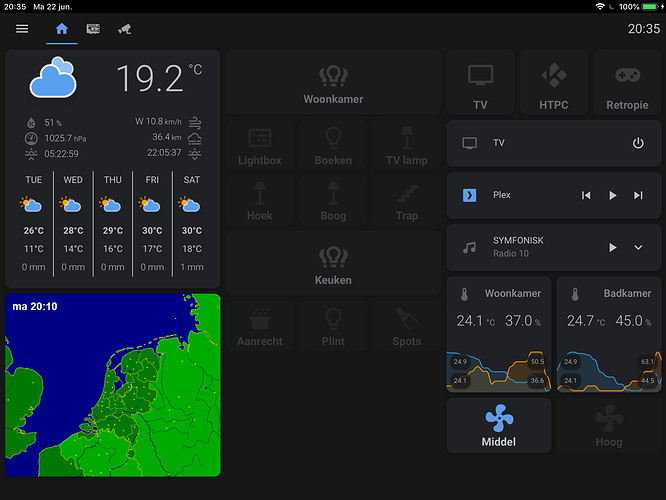Set the fan to Hoog
Image resolution: width=666 pixels, height=500 pixels.
point(609,426)
